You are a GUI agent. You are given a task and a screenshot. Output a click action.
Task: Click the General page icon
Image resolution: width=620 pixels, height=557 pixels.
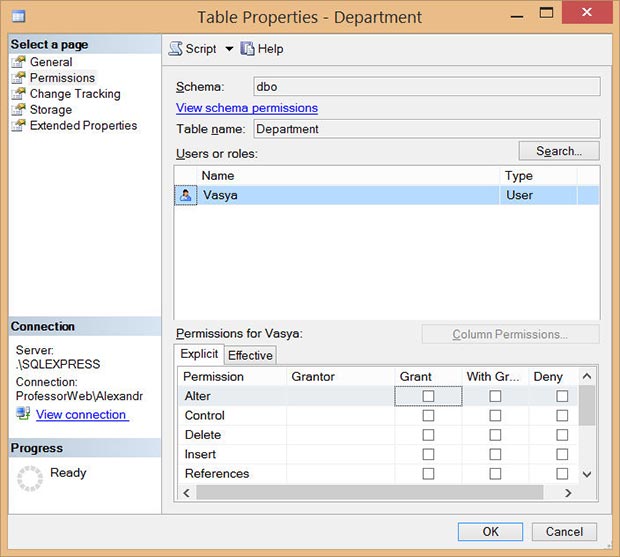(x=18, y=62)
